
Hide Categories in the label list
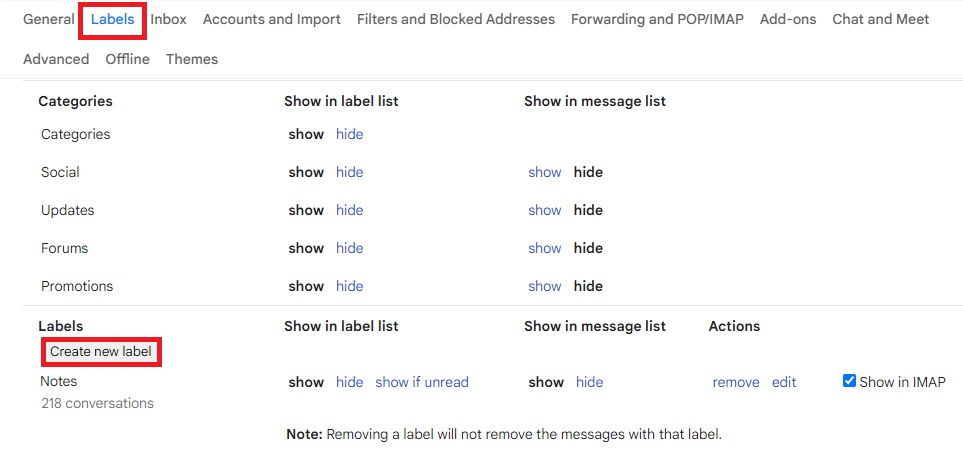pos(350,134)
